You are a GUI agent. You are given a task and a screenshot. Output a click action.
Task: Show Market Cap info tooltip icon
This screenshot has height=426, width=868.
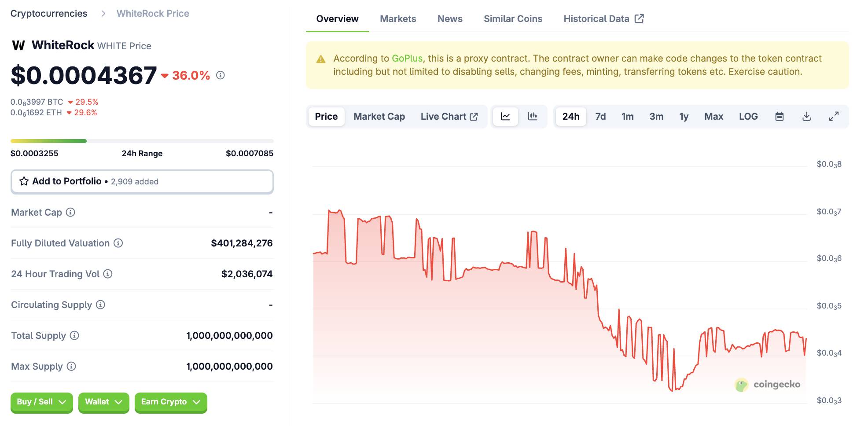(x=70, y=212)
